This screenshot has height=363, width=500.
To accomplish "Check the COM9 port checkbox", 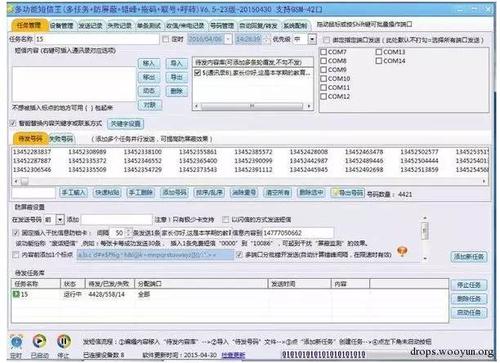I will (323, 70).
